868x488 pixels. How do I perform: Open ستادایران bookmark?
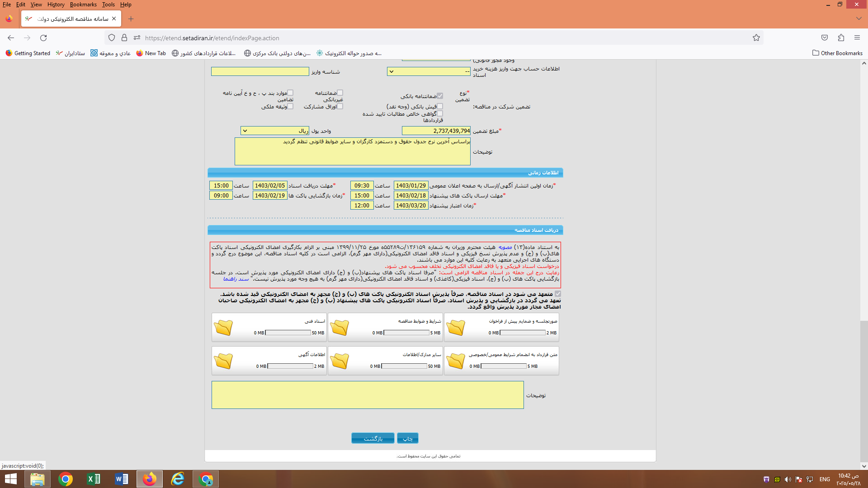pos(71,53)
